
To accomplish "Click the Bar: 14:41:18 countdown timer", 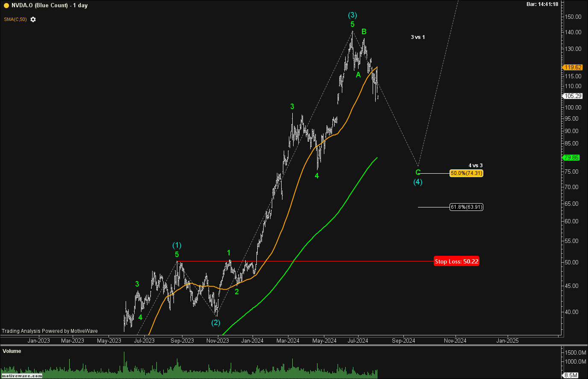I will (542, 4).
